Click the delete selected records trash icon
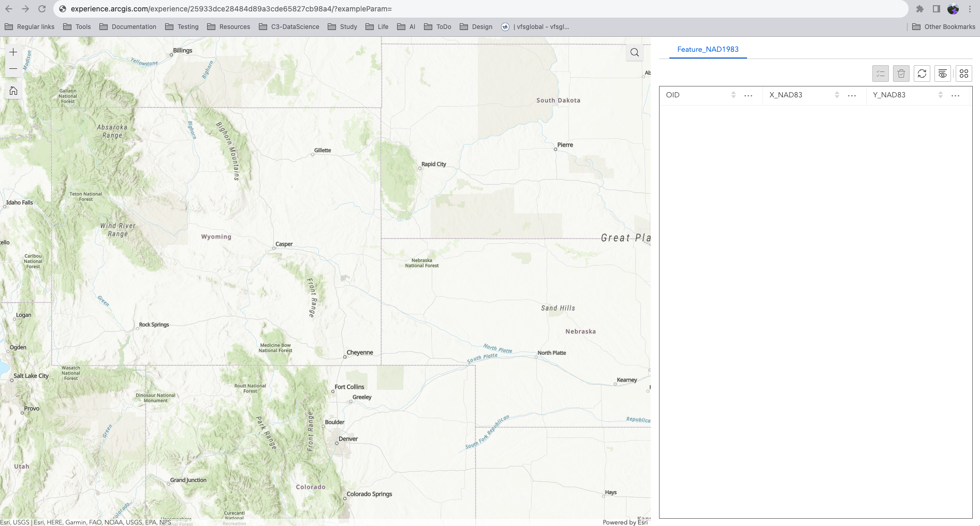Viewport: 980px width, 526px height. coord(901,73)
